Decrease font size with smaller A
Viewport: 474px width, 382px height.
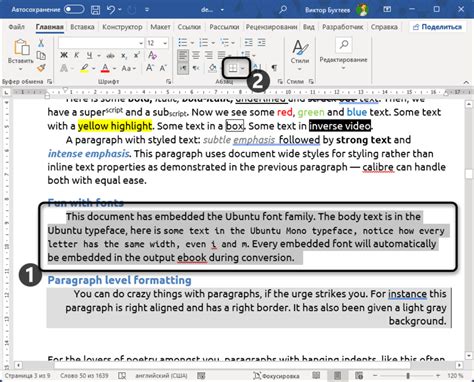click(163, 68)
